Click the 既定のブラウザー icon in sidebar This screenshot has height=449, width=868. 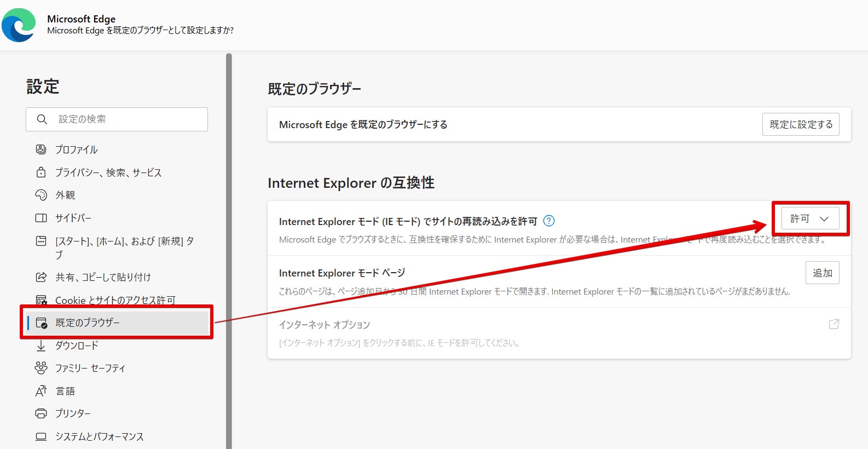[x=42, y=323]
